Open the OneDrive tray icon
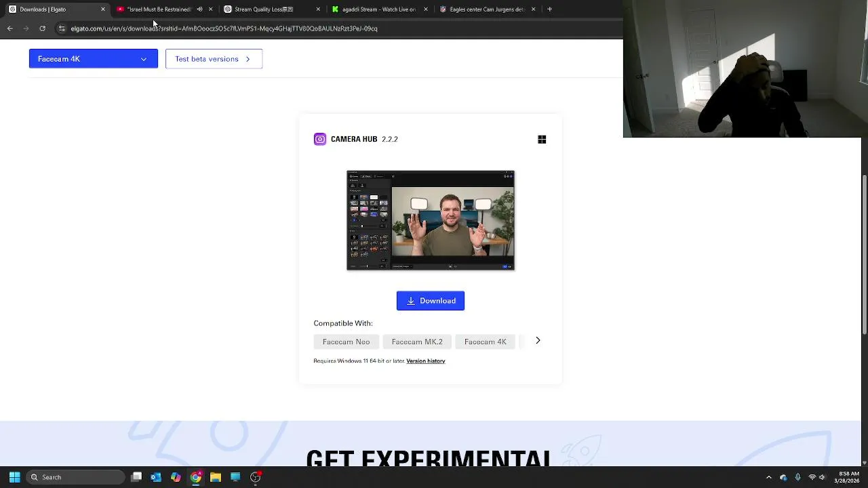The image size is (868, 488). tap(783, 477)
